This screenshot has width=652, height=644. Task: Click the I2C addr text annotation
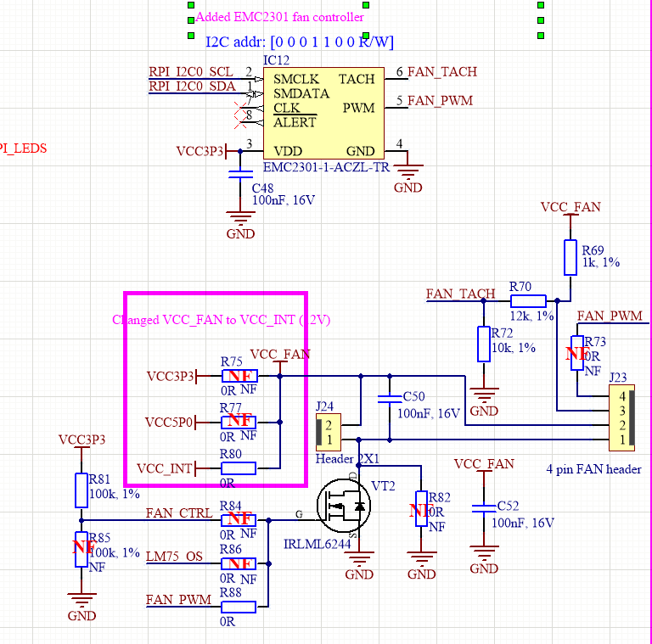(300, 41)
